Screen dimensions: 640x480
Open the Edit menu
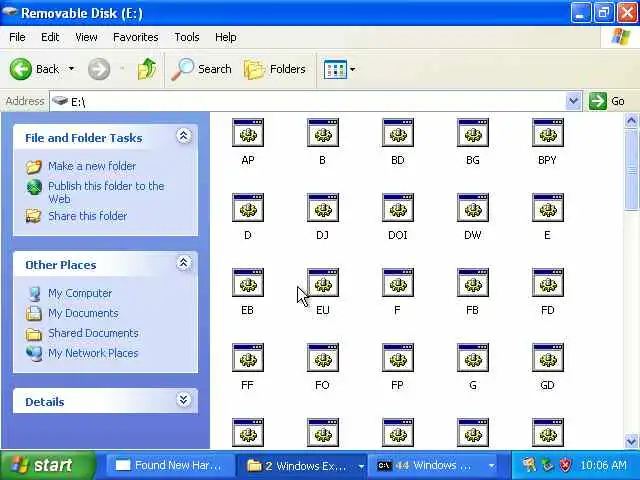click(x=50, y=37)
